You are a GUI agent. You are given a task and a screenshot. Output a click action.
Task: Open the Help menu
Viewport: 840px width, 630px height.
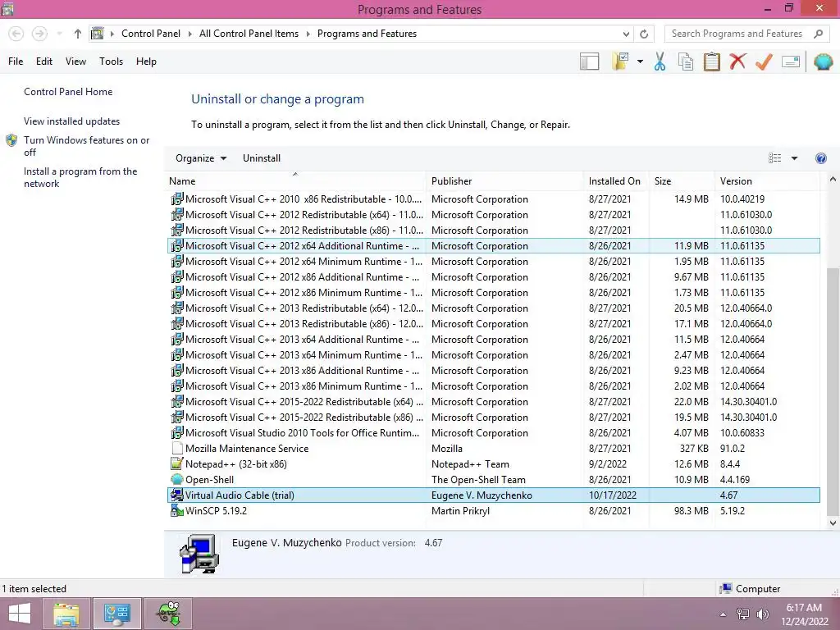point(146,62)
